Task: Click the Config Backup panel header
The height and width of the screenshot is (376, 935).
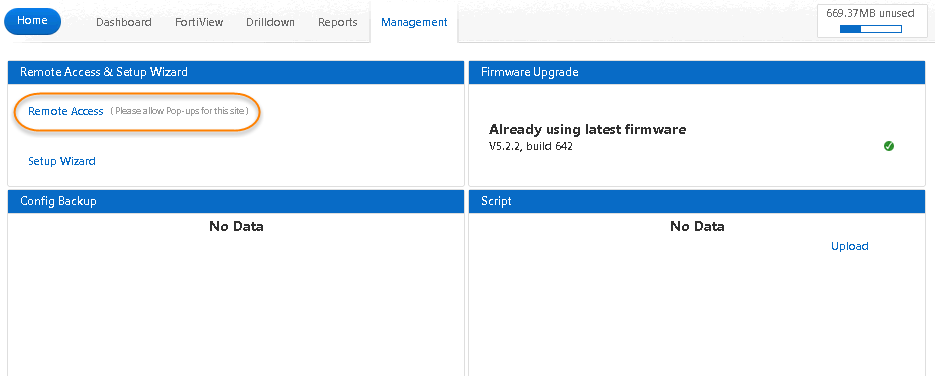Action: (236, 201)
